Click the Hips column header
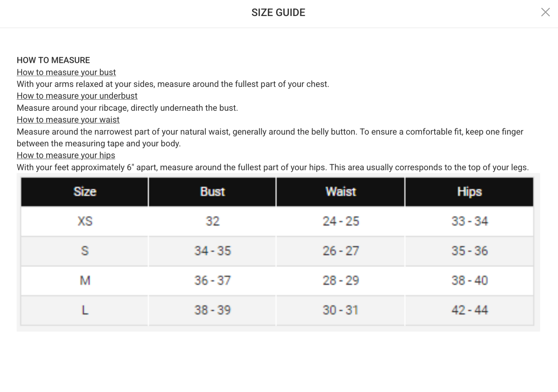The width and height of the screenshot is (558, 392). click(469, 192)
